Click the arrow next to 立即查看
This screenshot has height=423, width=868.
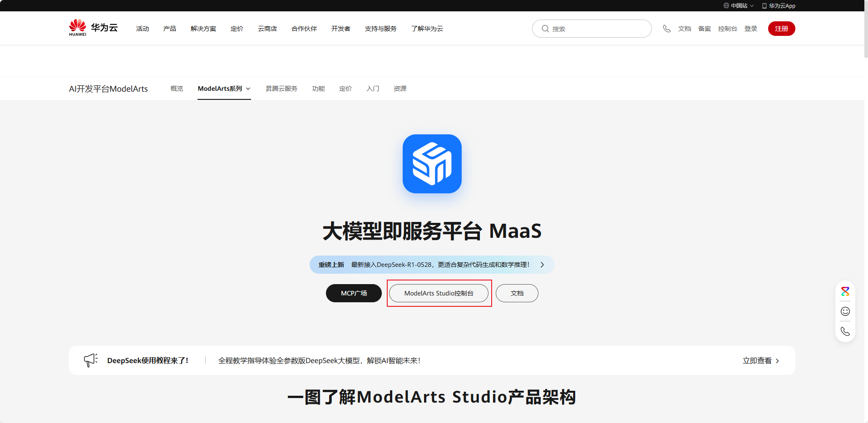tap(777, 361)
